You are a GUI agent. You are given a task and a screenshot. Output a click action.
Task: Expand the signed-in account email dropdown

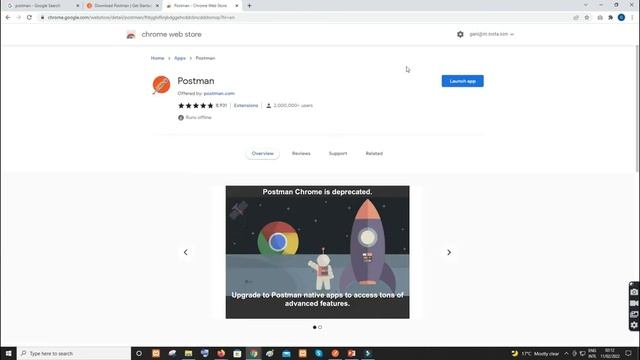tap(491, 34)
